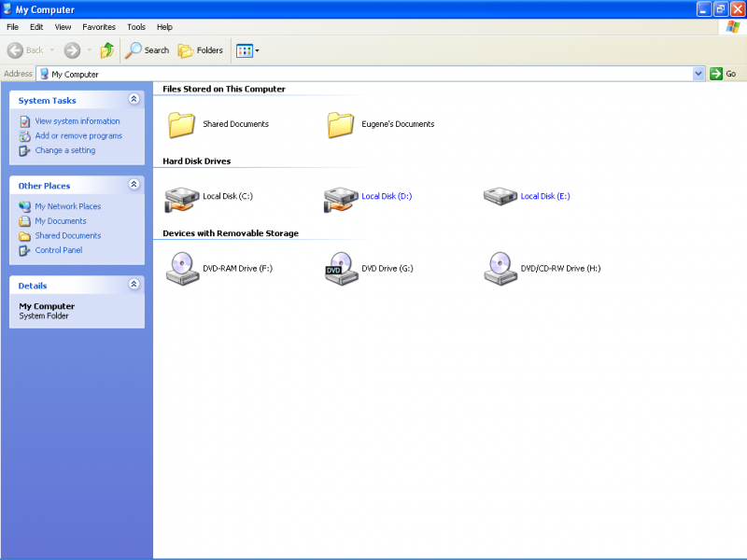Click the Forward arrow toolbar button
The width and height of the screenshot is (747, 560).
click(x=72, y=50)
